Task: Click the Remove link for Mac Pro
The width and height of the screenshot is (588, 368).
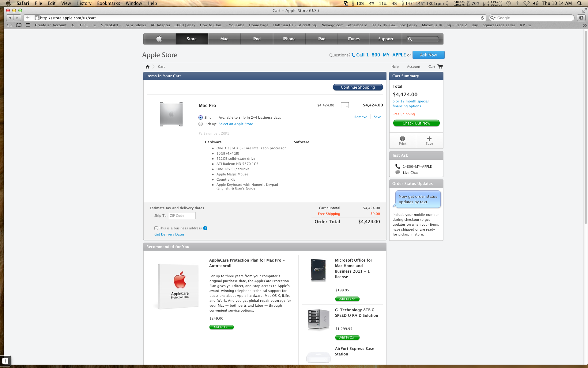Action: tap(360, 117)
